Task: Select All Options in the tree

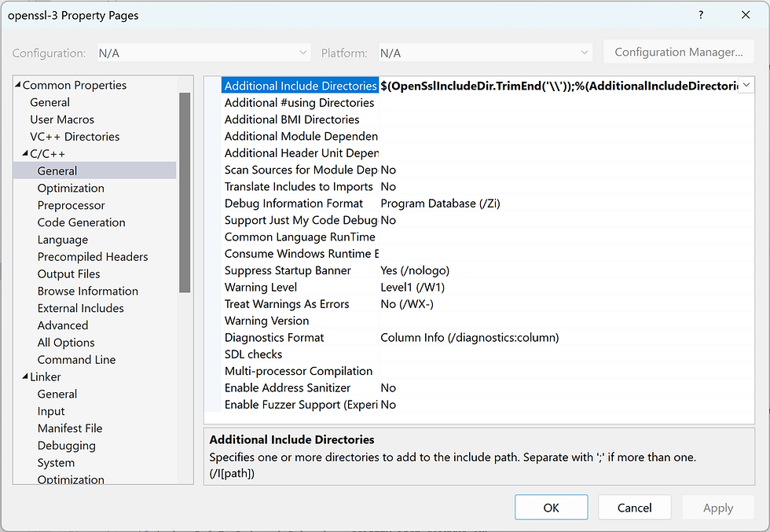Action: [x=66, y=343]
